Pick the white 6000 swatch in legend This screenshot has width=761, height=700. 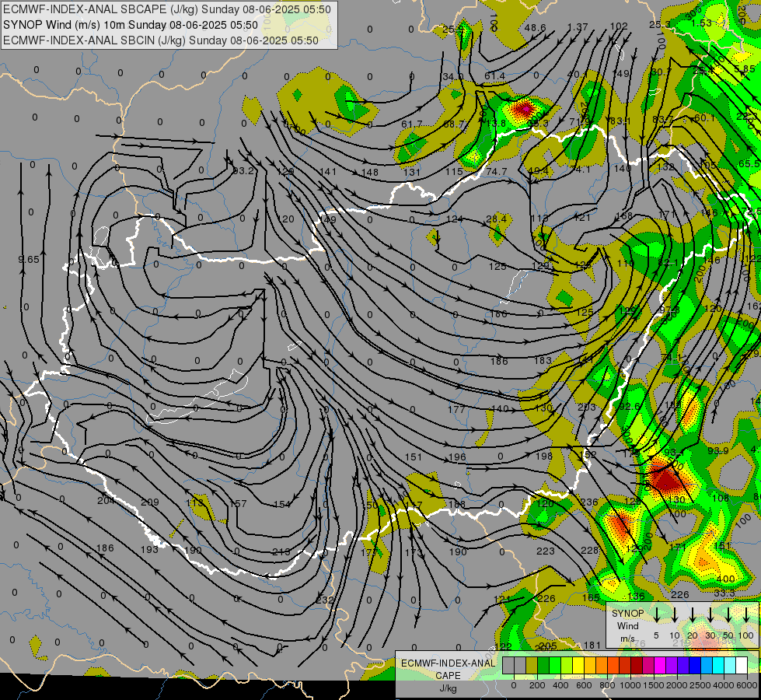pyautogui.click(x=742, y=665)
